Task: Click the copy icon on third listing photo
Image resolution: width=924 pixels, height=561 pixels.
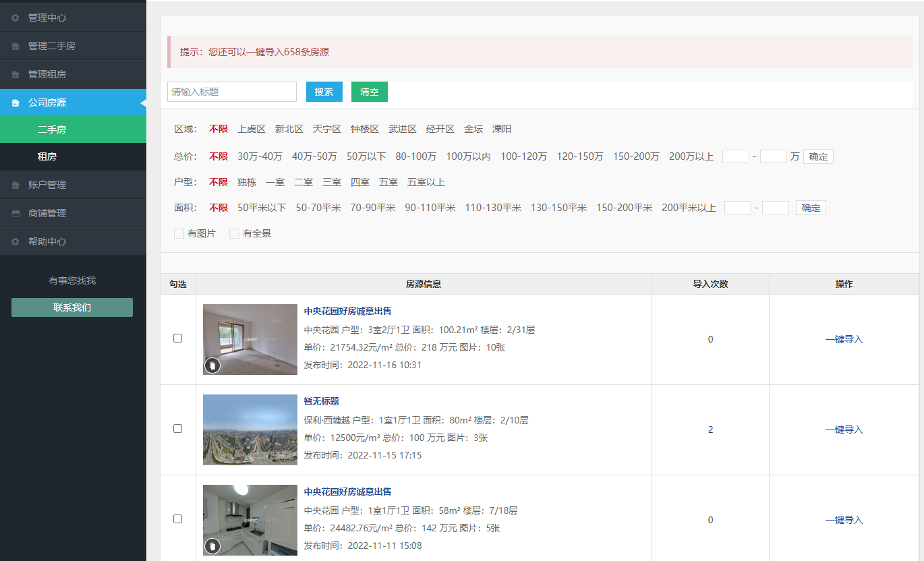Action: click(x=212, y=546)
